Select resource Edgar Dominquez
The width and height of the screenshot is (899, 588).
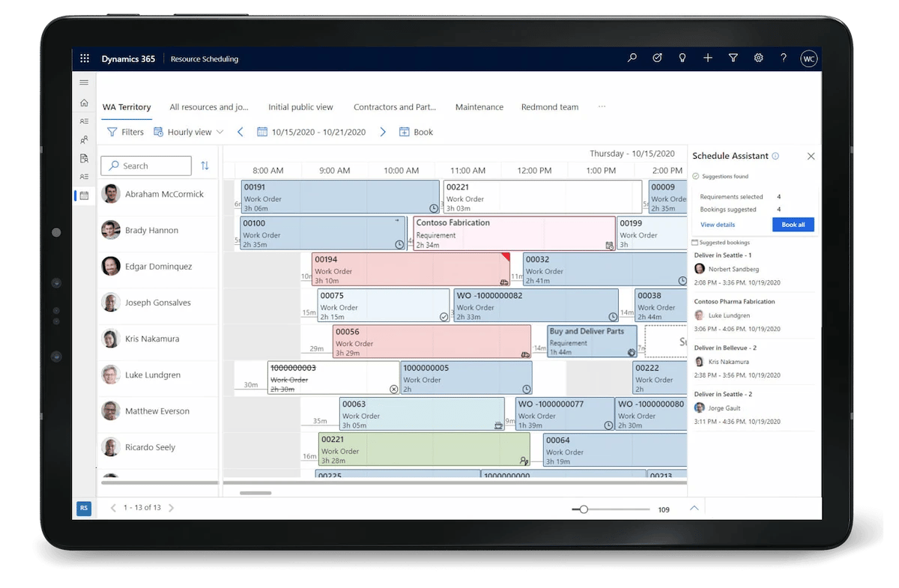point(158,266)
